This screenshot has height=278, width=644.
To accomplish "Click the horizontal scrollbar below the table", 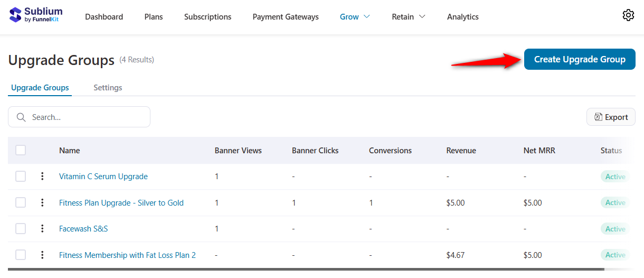I will 306,269.
